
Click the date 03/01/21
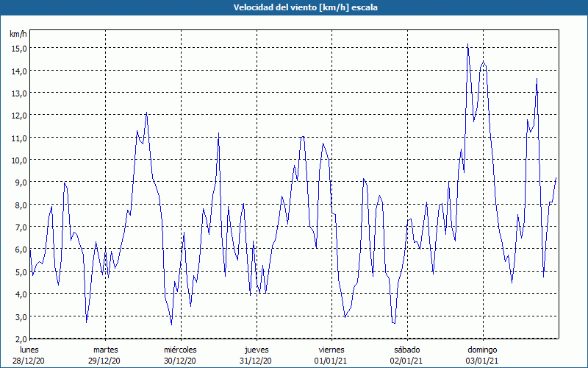pyautogui.click(x=482, y=361)
